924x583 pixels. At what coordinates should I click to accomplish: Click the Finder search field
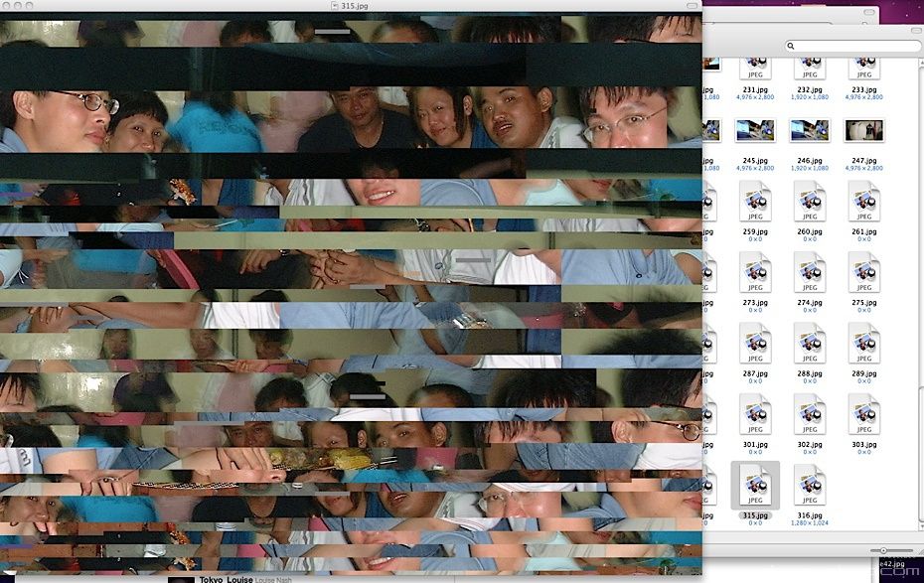(x=852, y=46)
